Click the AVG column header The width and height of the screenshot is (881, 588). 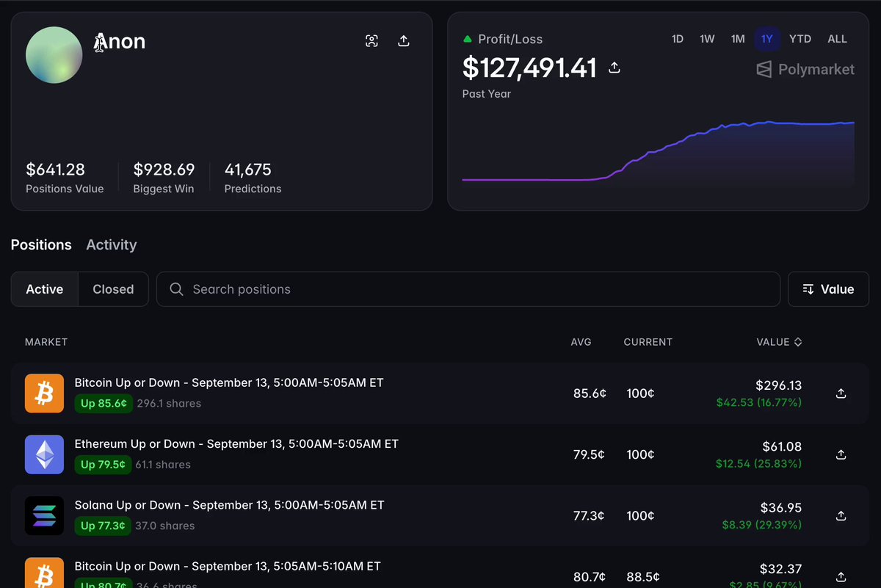tap(581, 342)
